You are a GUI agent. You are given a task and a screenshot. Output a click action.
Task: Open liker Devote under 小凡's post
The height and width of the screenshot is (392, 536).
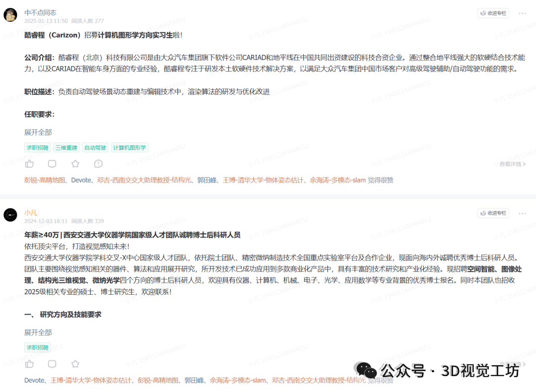click(x=34, y=380)
